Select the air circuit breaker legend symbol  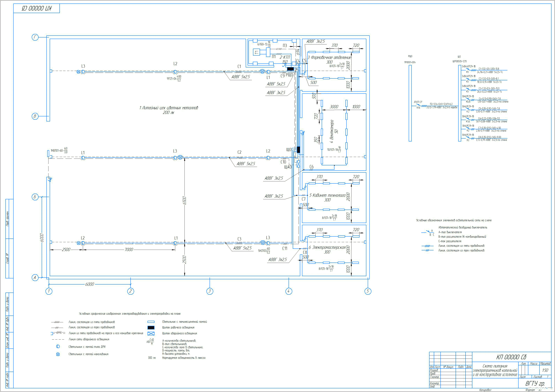tap(428, 232)
